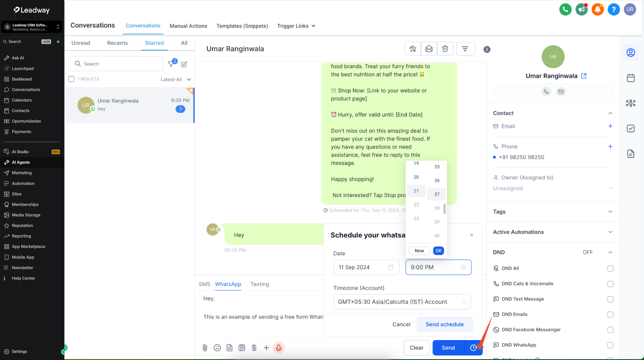Viewport: 644px width, 360px height.
Task: Expand the Tags section
Action: pos(553,211)
